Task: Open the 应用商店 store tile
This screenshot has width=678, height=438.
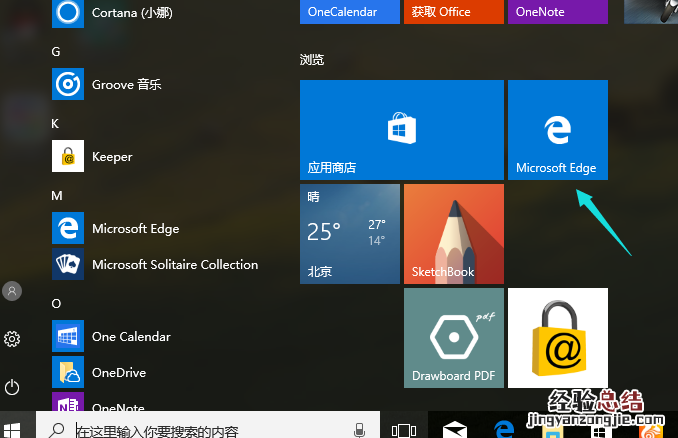Action: pyautogui.click(x=401, y=130)
